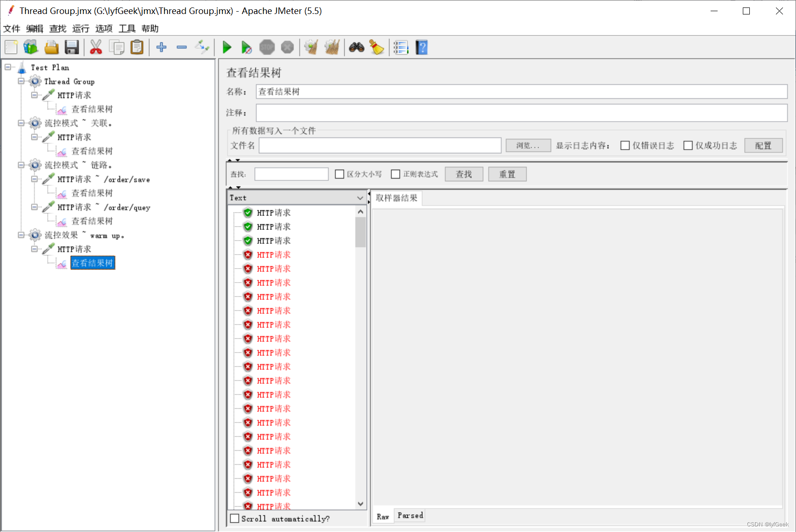
Task: Open the Text renderer dropdown
Action: (x=297, y=198)
